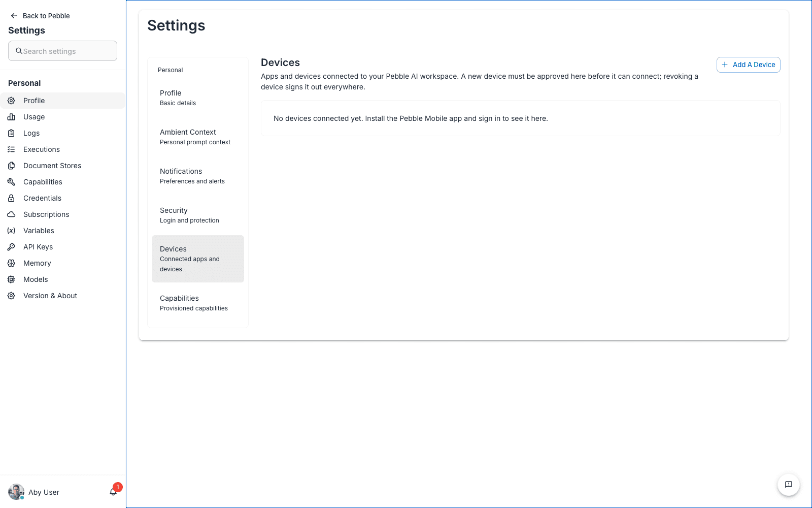Image resolution: width=812 pixels, height=508 pixels.
Task: Click the Logs clipboard icon
Action: (11, 133)
